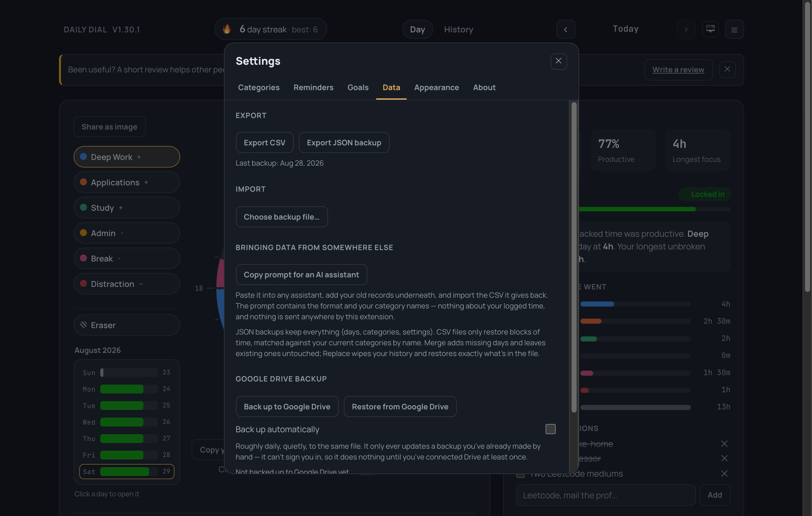Select the Applications category

127,182
